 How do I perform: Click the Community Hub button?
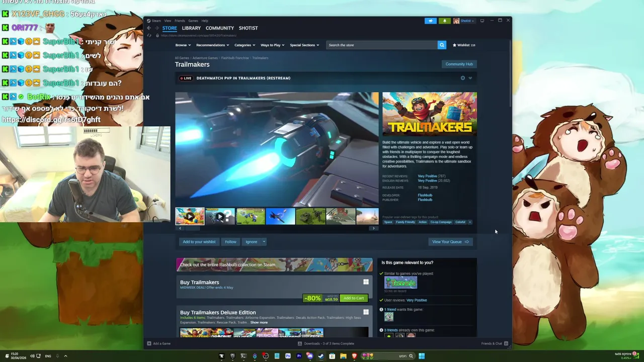[x=459, y=64]
